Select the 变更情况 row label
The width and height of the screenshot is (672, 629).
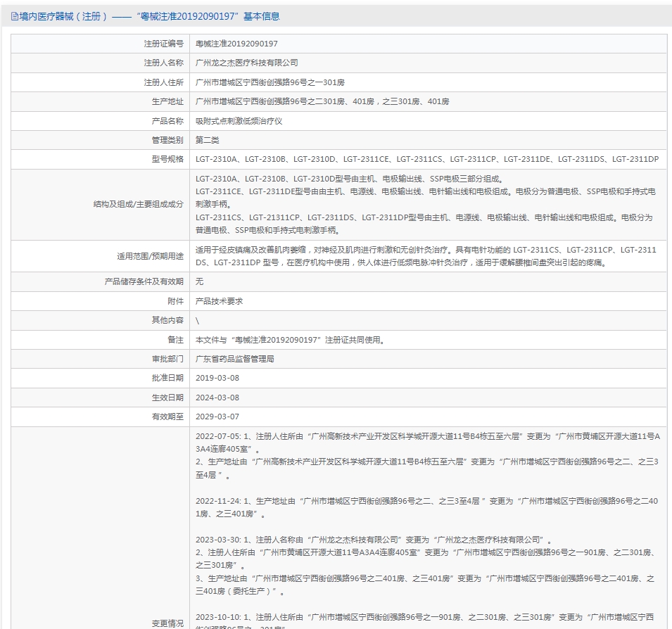tap(167, 623)
